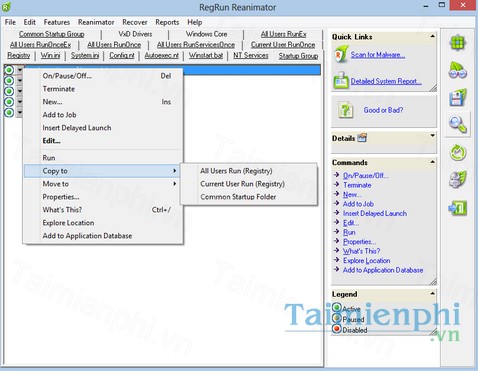Click the RegRun app icon in title bar
Screen dimensions: 478x371
(x=6, y=6)
